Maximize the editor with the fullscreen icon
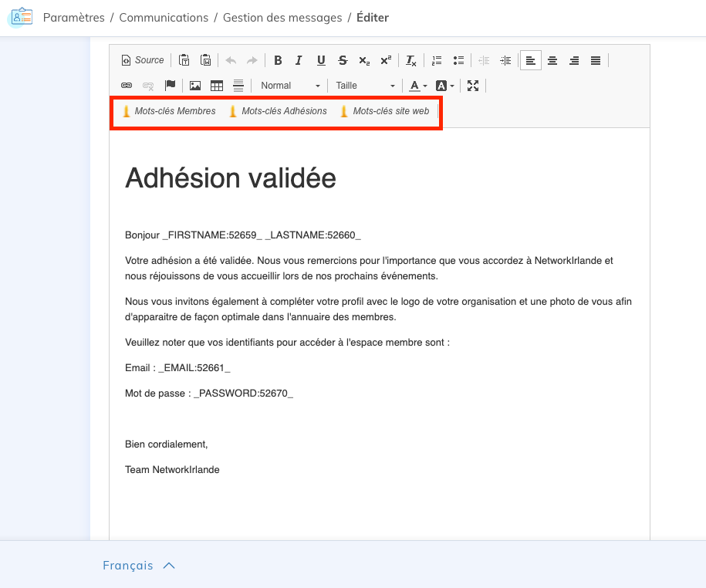The image size is (706, 588). pos(473,86)
